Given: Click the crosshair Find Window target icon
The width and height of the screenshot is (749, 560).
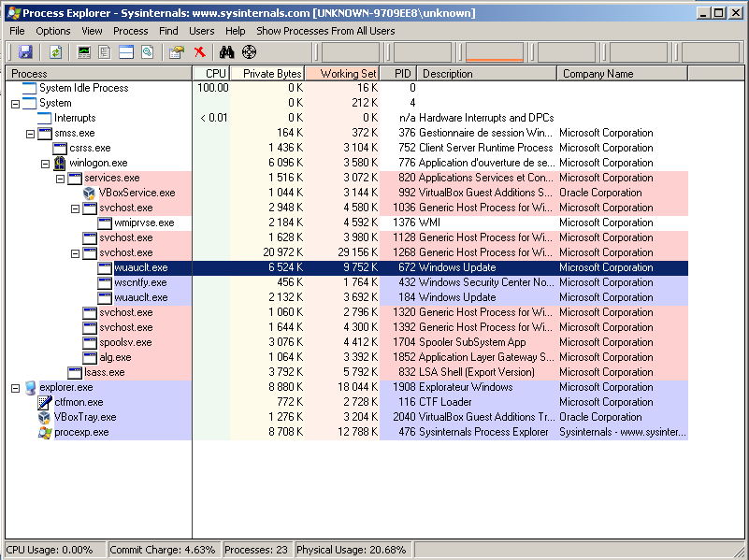Looking at the screenshot, I should click(249, 52).
